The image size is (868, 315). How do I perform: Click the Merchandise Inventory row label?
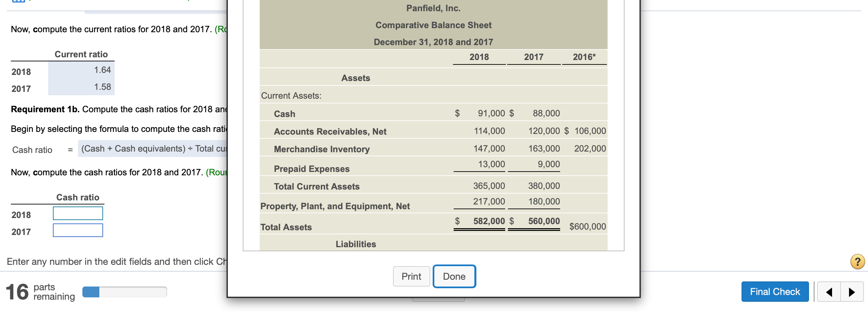click(x=322, y=149)
